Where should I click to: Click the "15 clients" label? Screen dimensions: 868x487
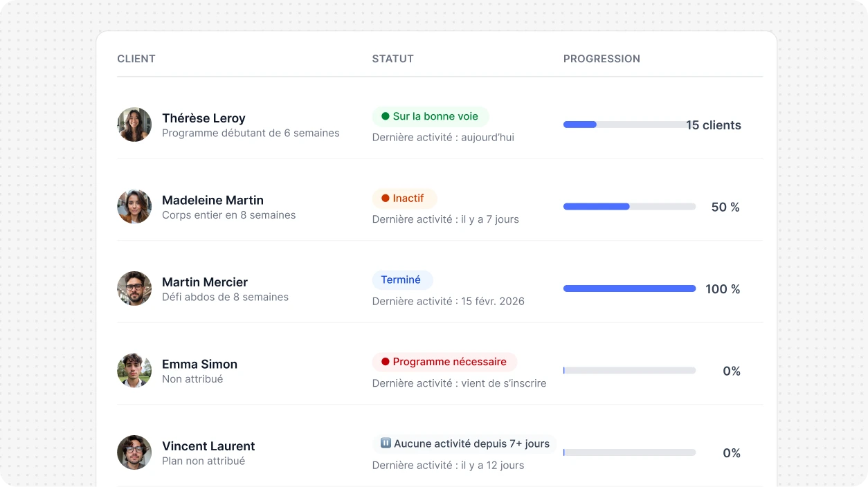pos(714,125)
